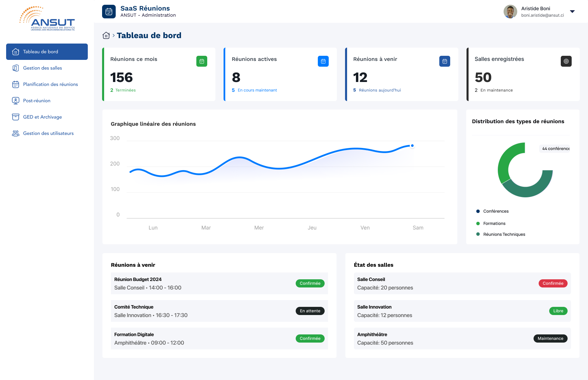The image size is (588, 380).
Task: Click green calendar icon on Réunions ce mois
Action: coord(202,61)
